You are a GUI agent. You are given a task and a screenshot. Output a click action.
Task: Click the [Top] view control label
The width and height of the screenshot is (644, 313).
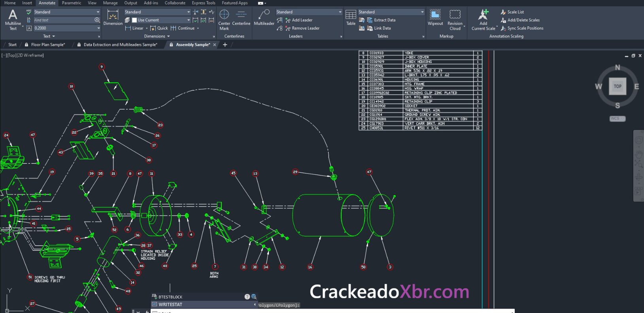click(11, 55)
